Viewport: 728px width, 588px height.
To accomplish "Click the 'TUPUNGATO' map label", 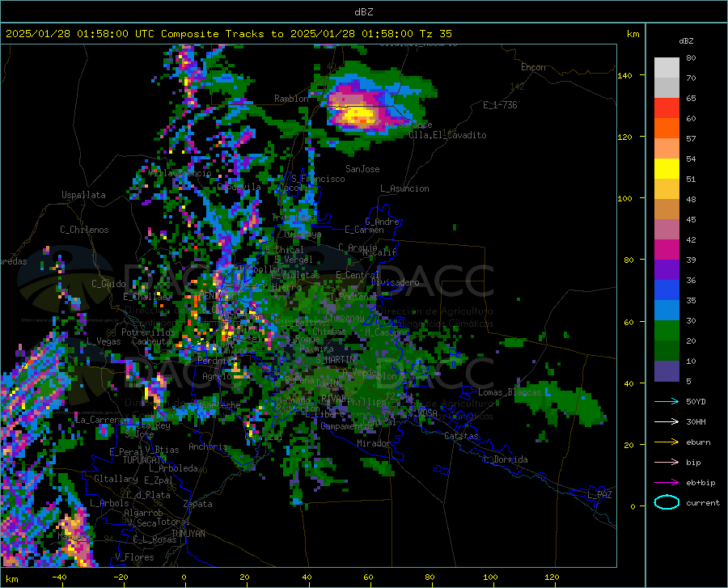I will click(145, 460).
